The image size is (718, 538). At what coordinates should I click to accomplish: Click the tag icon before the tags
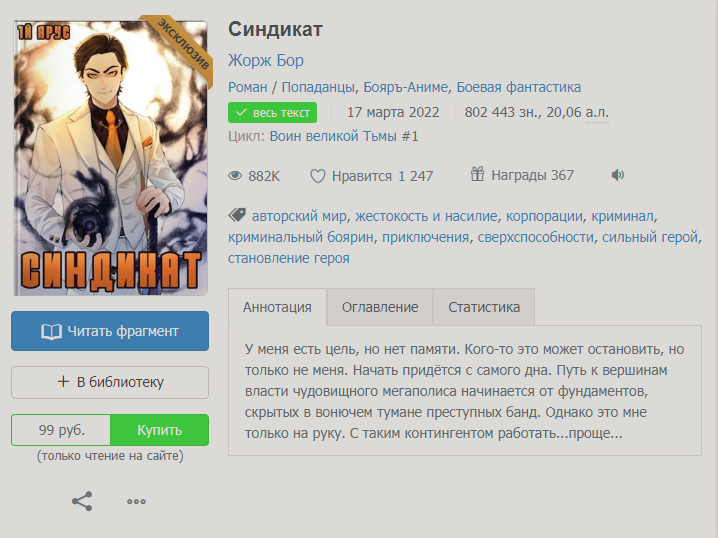[237, 215]
